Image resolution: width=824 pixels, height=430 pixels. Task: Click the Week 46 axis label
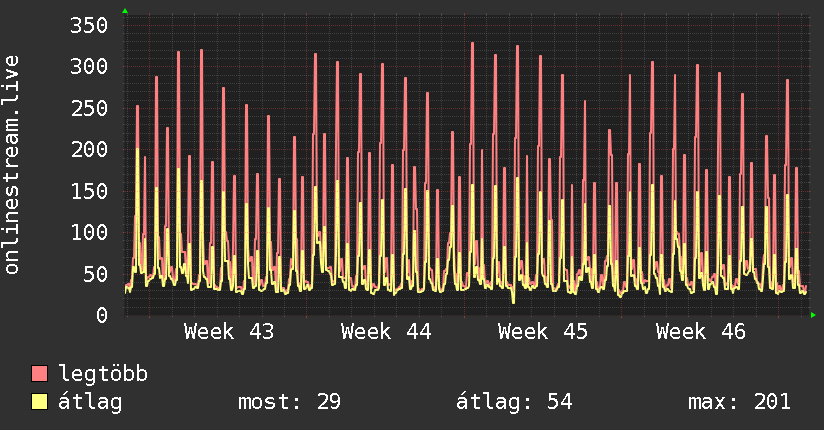pyautogui.click(x=701, y=332)
